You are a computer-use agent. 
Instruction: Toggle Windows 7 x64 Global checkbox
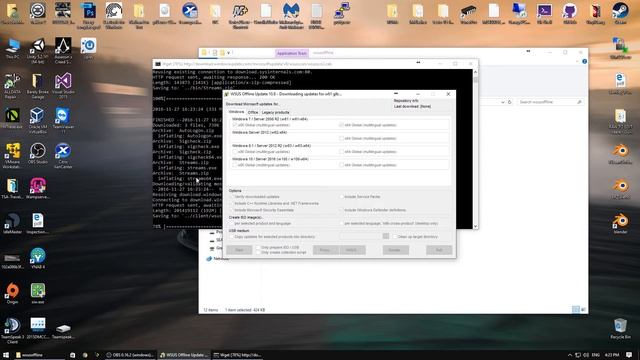coord(341,125)
